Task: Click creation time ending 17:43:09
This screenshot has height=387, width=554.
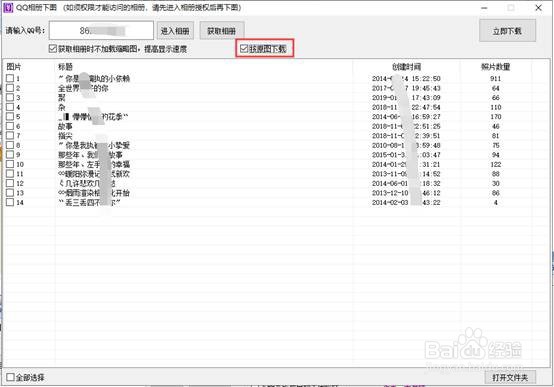Action: [406, 97]
